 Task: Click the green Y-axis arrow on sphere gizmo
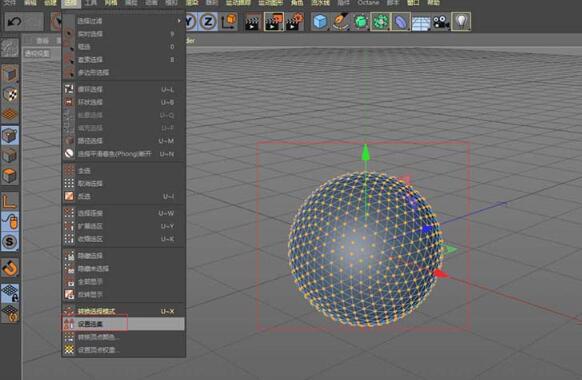coord(366,152)
